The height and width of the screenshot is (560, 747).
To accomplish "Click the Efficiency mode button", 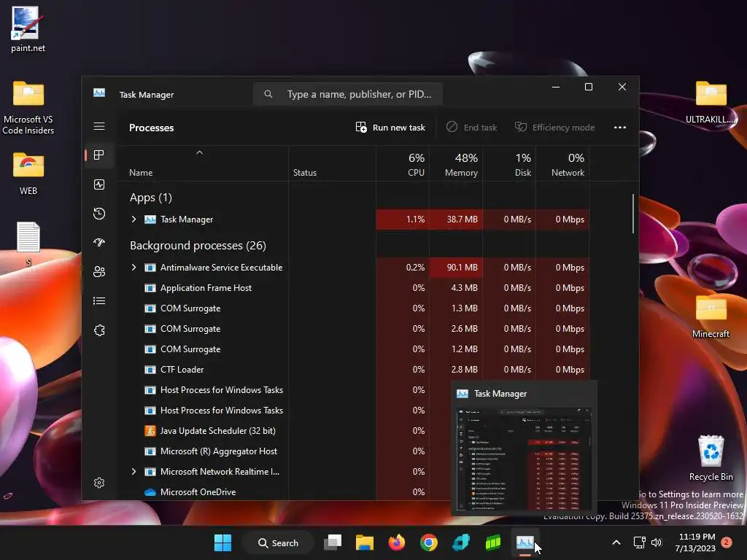I will 554,127.
